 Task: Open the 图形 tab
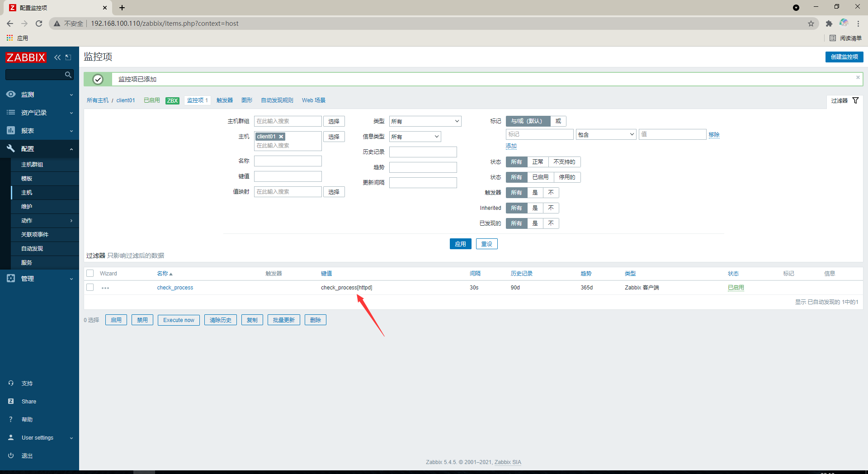point(247,100)
